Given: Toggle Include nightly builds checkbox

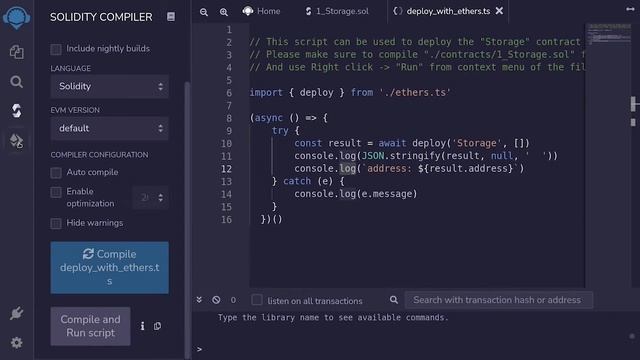Looking at the screenshot, I should pyautogui.click(x=56, y=49).
